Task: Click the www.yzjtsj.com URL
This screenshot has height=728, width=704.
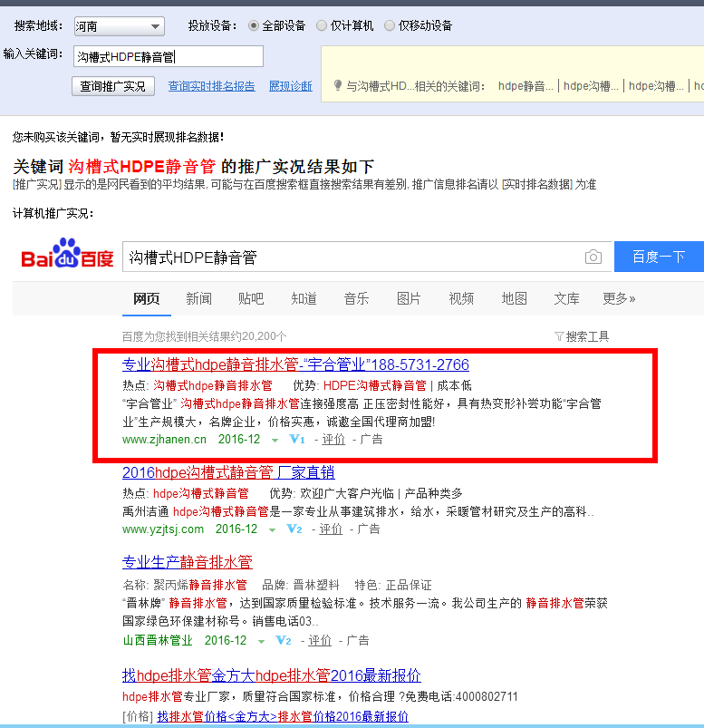Action: (163, 529)
